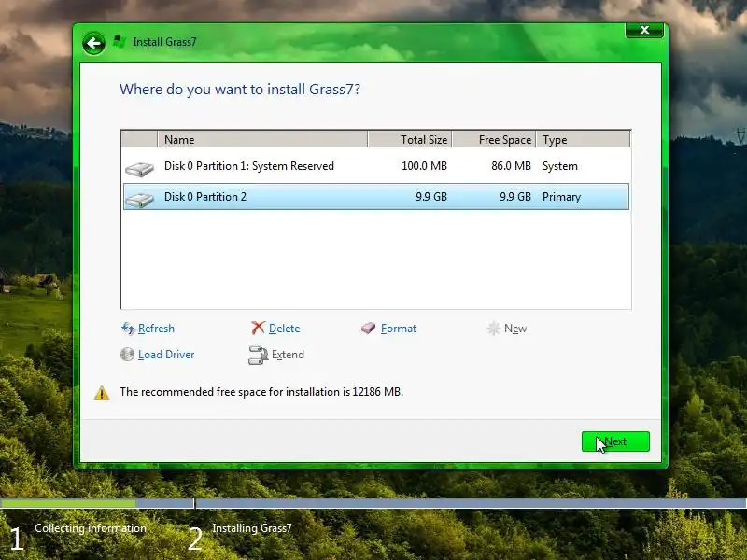The height and width of the screenshot is (560, 747).
Task: Delete the selected partition
Action: tap(285, 329)
